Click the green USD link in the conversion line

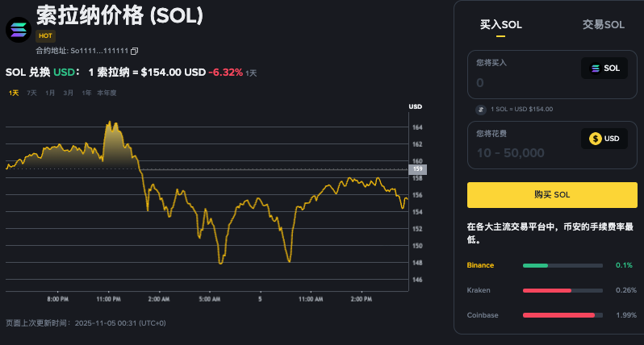tap(64, 72)
